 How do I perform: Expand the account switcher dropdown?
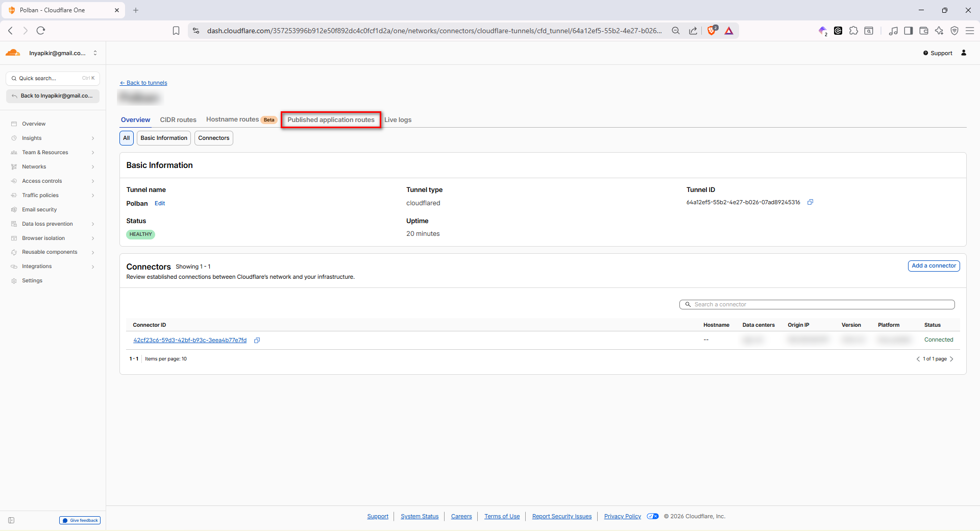pos(95,53)
